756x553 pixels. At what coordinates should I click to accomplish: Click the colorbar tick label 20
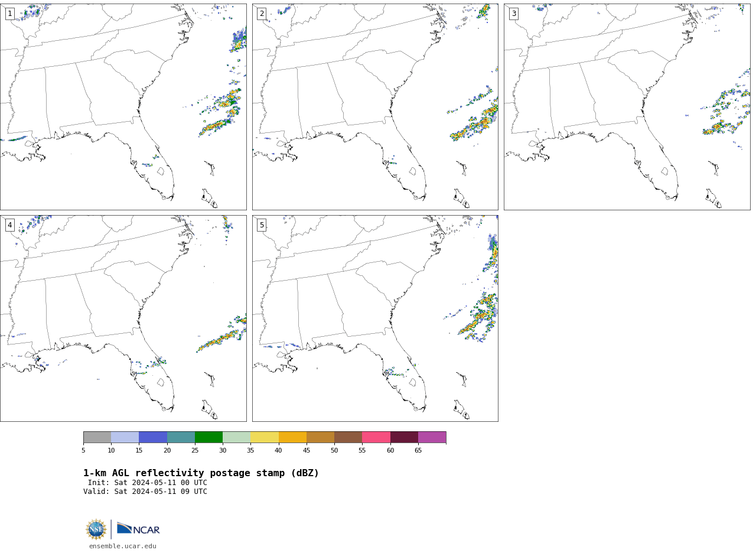[167, 451]
